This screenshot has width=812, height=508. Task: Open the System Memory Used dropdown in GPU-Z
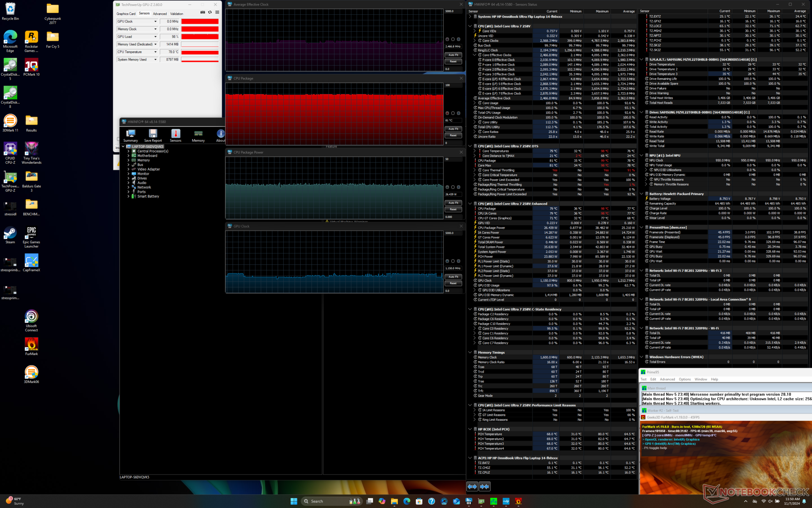click(155, 60)
